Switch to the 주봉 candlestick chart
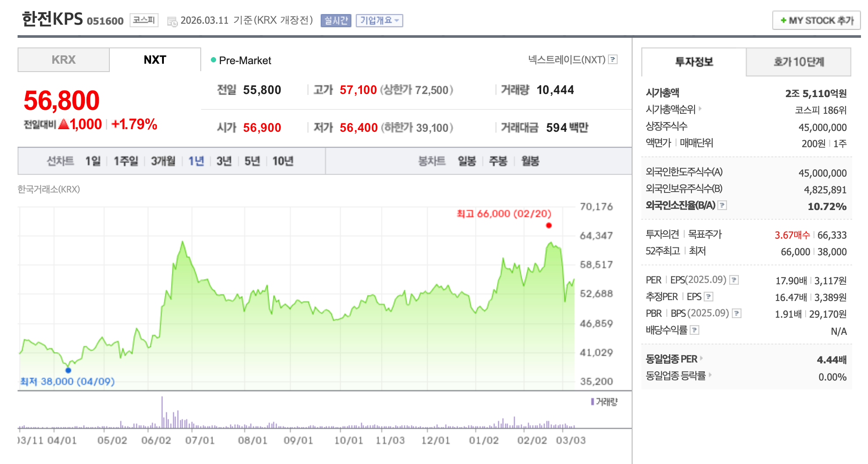The width and height of the screenshot is (868, 464). click(498, 161)
